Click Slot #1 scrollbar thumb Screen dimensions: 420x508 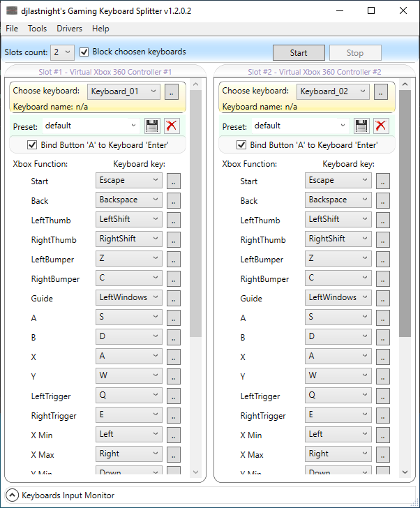[x=195, y=214]
